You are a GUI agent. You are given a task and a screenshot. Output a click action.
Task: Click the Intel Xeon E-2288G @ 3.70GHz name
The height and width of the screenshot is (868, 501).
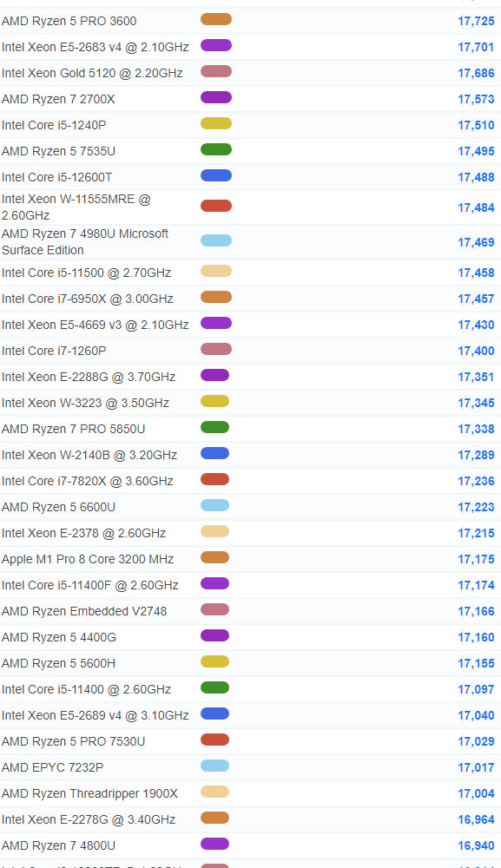click(x=89, y=377)
